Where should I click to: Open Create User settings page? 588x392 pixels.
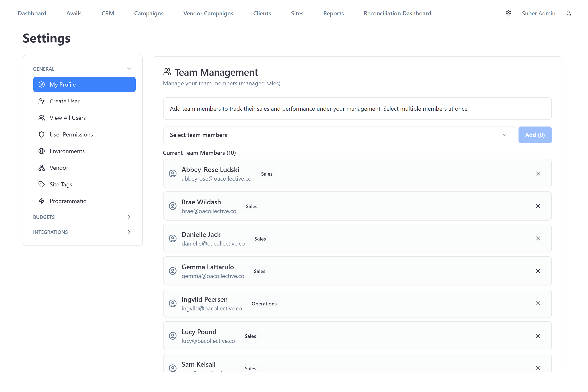click(65, 101)
